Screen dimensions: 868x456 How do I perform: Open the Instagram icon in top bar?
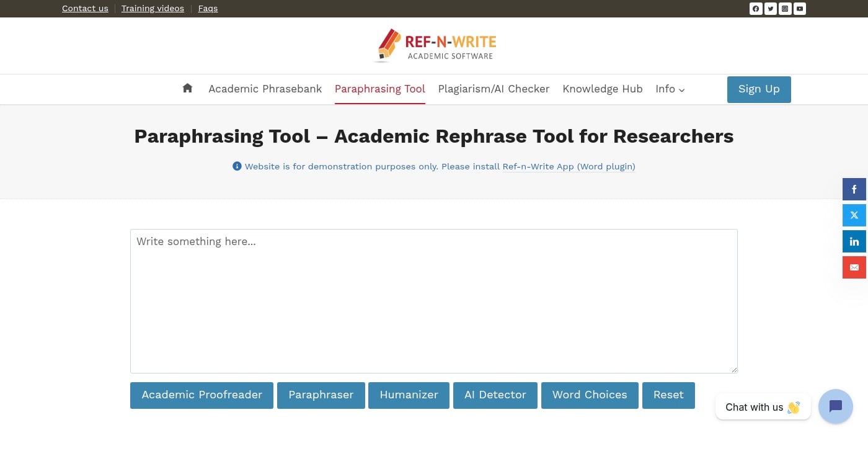[x=785, y=9]
